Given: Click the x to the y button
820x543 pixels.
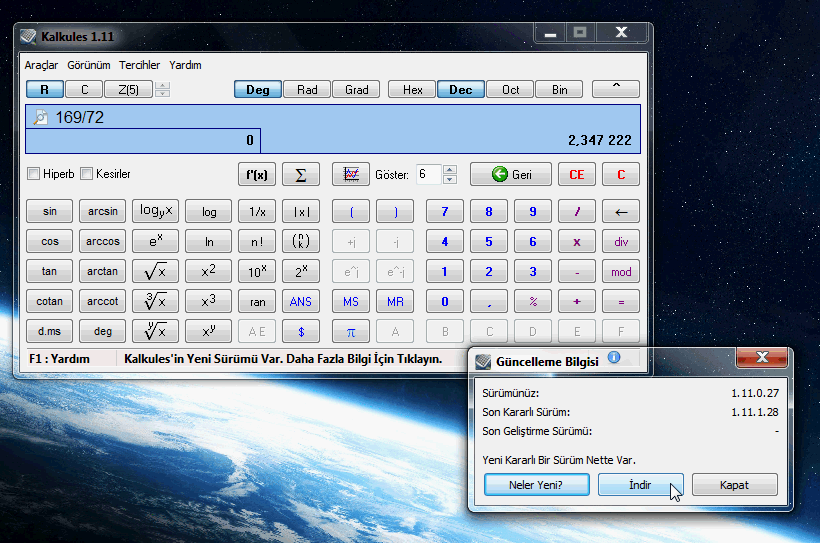Looking at the screenshot, I should (208, 331).
